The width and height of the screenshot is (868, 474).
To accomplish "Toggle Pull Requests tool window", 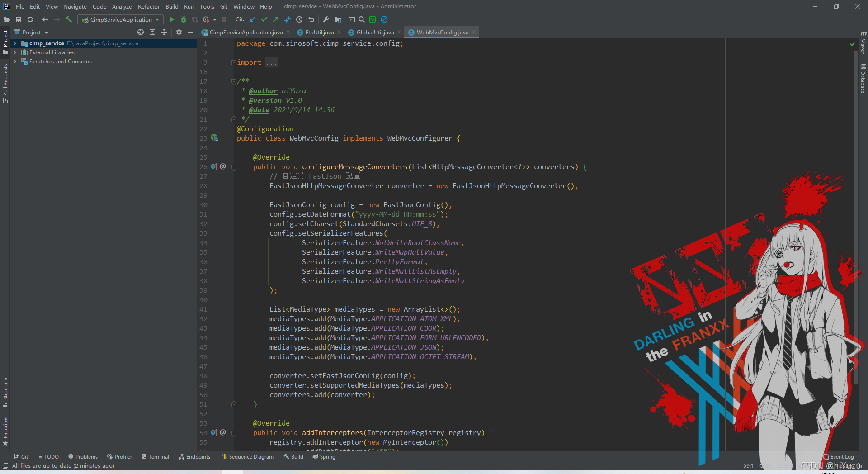I will (x=5, y=83).
